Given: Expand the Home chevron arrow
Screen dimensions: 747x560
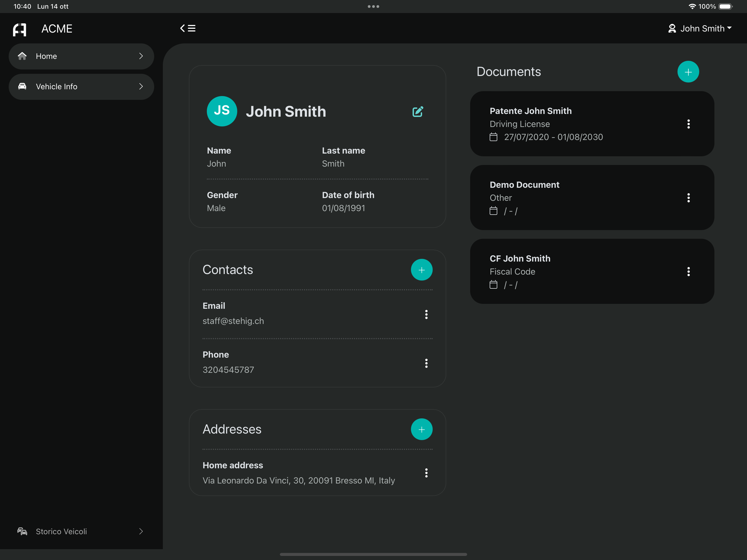Looking at the screenshot, I should click(141, 56).
